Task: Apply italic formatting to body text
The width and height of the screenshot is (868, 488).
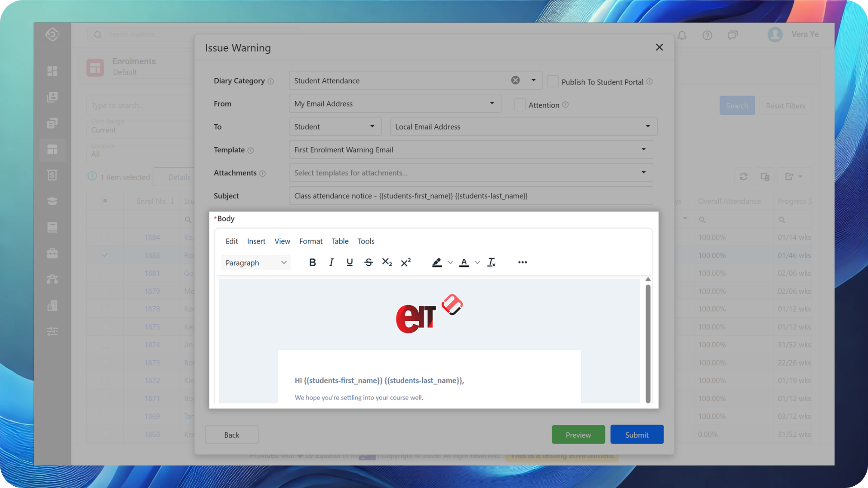Action: pos(331,263)
